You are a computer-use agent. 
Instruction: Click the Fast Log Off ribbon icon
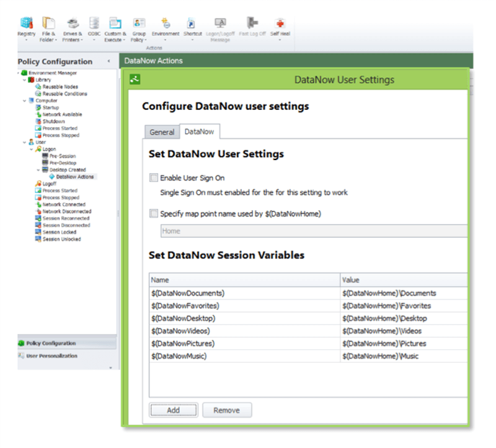click(x=252, y=27)
